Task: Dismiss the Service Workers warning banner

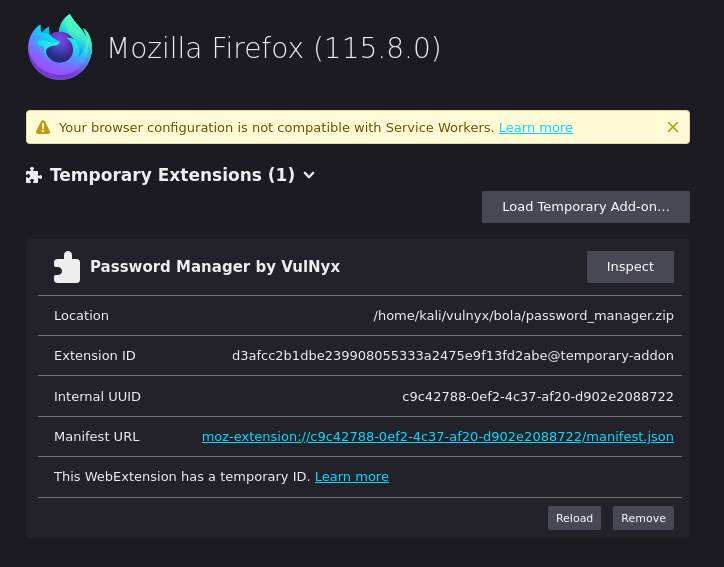Action: [x=673, y=127]
